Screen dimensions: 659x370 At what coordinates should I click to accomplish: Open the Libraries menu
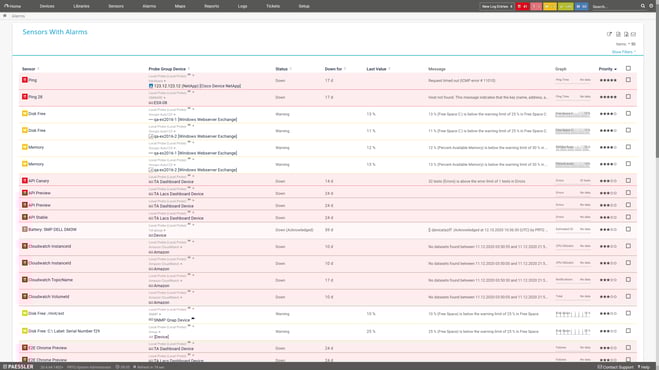point(81,6)
